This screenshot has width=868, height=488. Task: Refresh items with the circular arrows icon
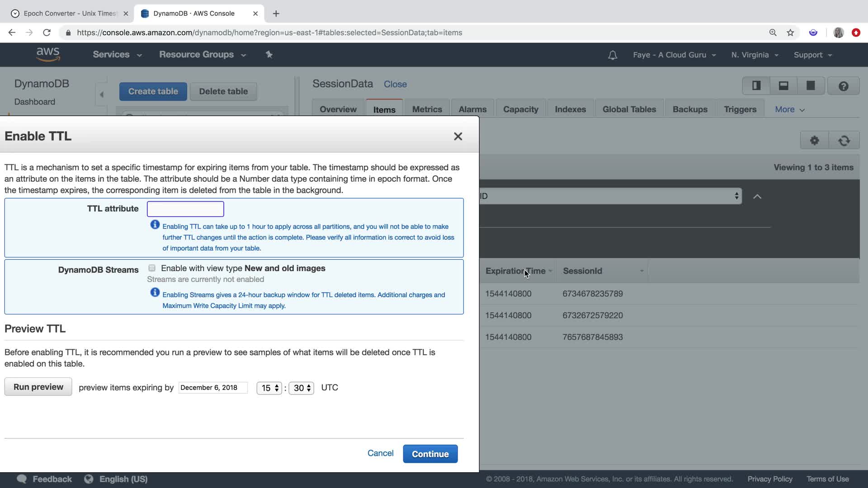pyautogui.click(x=844, y=141)
